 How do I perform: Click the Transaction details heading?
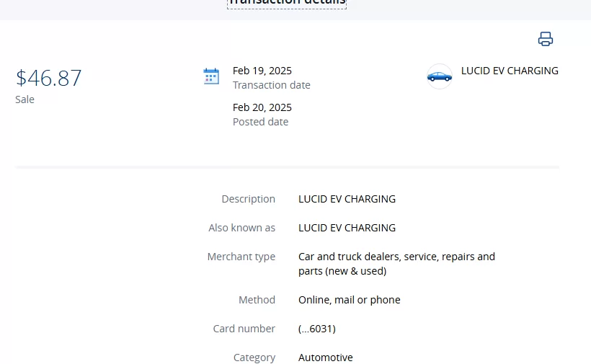tap(287, 3)
